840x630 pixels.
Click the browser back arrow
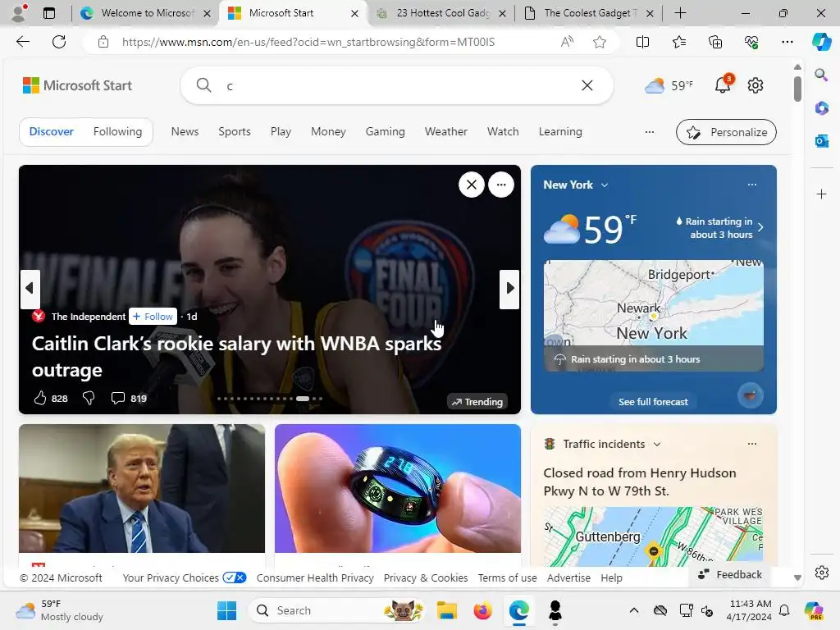click(23, 42)
